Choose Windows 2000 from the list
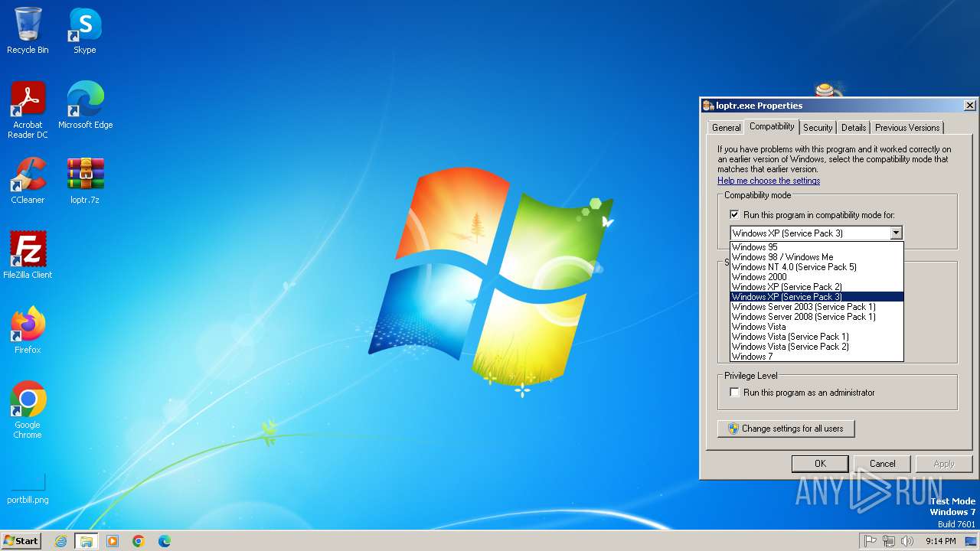Viewport: 980px width, 551px height. [x=817, y=277]
